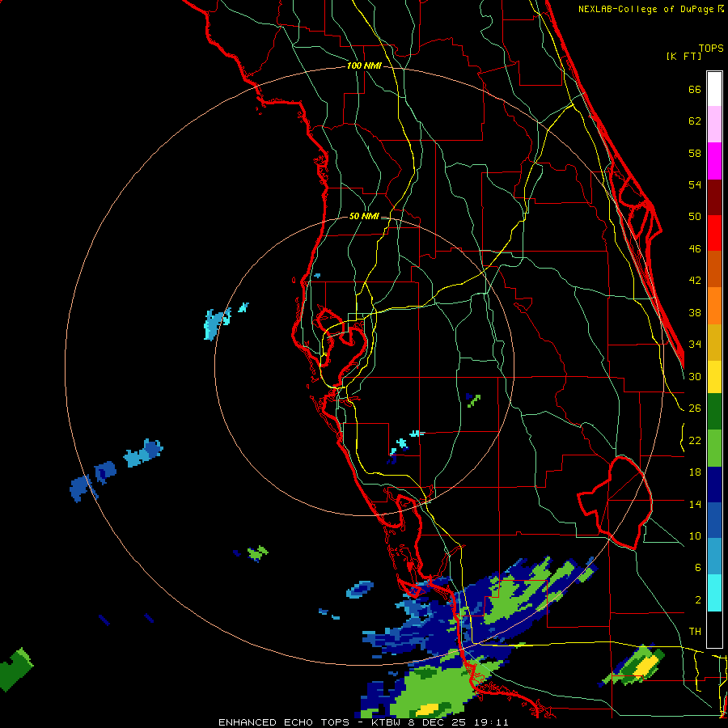Click the bright red legend swatch
728x728 pixels.
coord(714,233)
